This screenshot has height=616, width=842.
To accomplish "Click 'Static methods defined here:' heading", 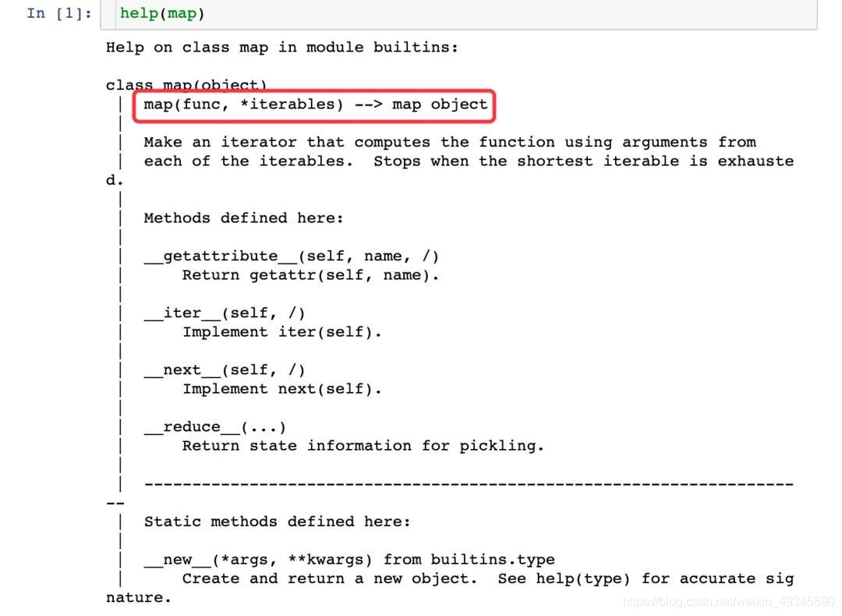I will pyautogui.click(x=277, y=522).
